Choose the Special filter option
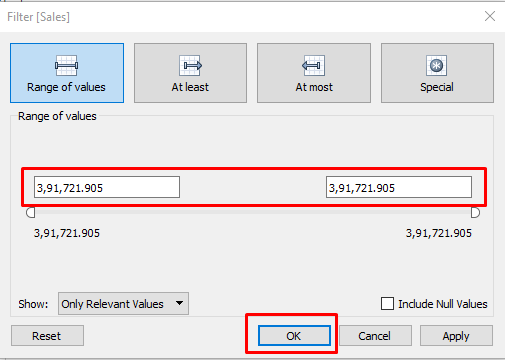The height and width of the screenshot is (360, 505). pyautogui.click(x=437, y=73)
